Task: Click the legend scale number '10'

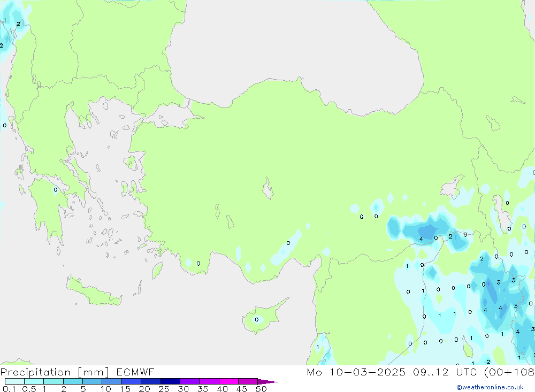Action: tap(105, 389)
